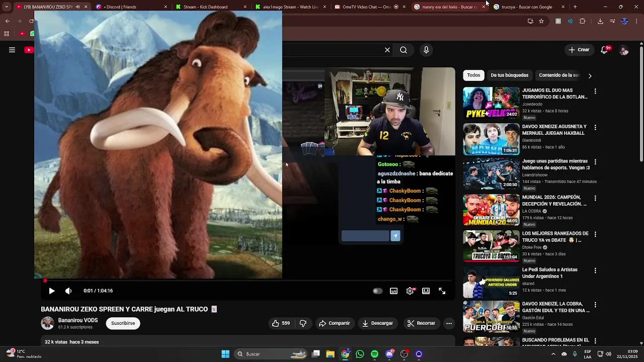644x362 pixels.
Task: Bookmark this page star icon
Action: point(541,21)
